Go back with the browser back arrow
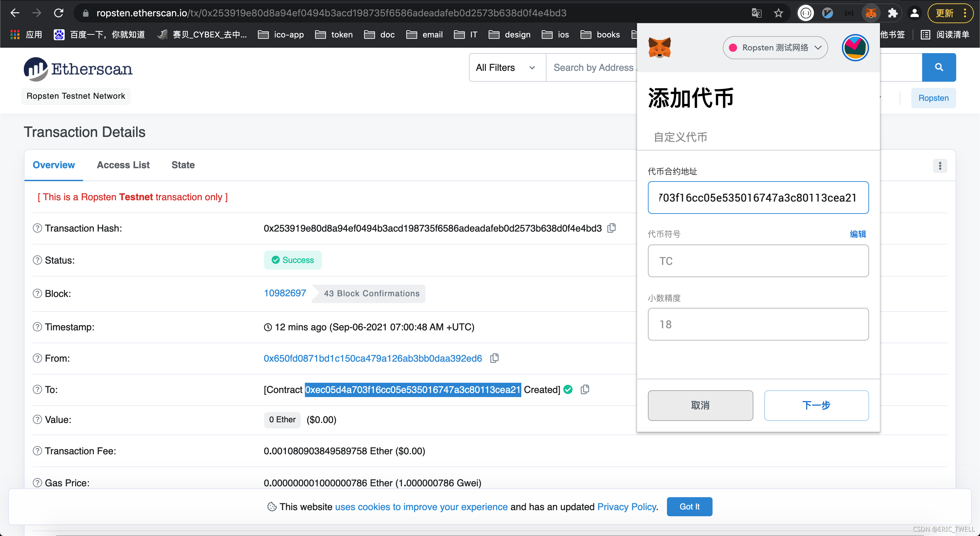Image resolution: width=980 pixels, height=536 pixels. click(x=15, y=13)
